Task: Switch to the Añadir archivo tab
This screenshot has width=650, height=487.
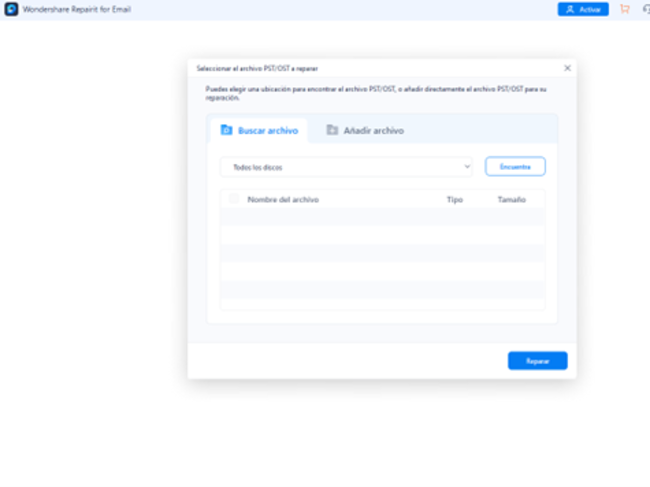Action: pos(373,130)
